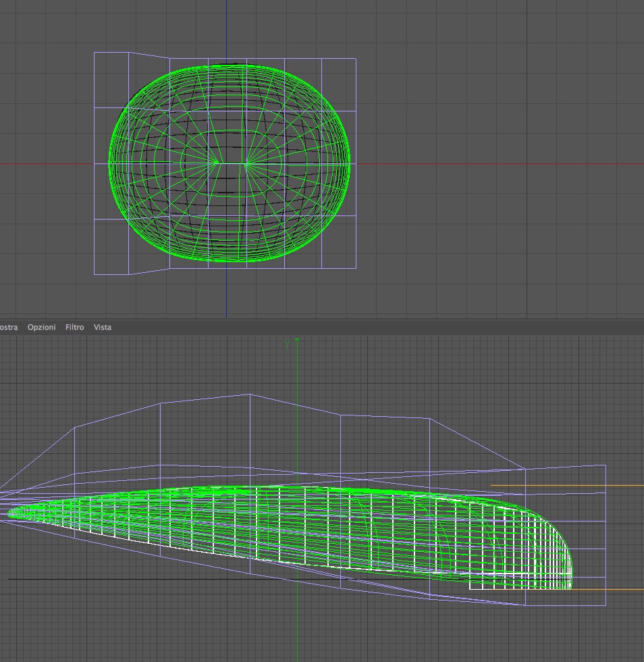
Task: Open the Filtro viewport menu
Action: [75, 327]
